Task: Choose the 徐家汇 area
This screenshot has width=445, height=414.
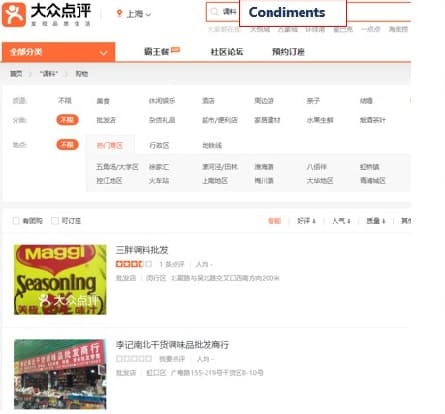Action: point(159,167)
